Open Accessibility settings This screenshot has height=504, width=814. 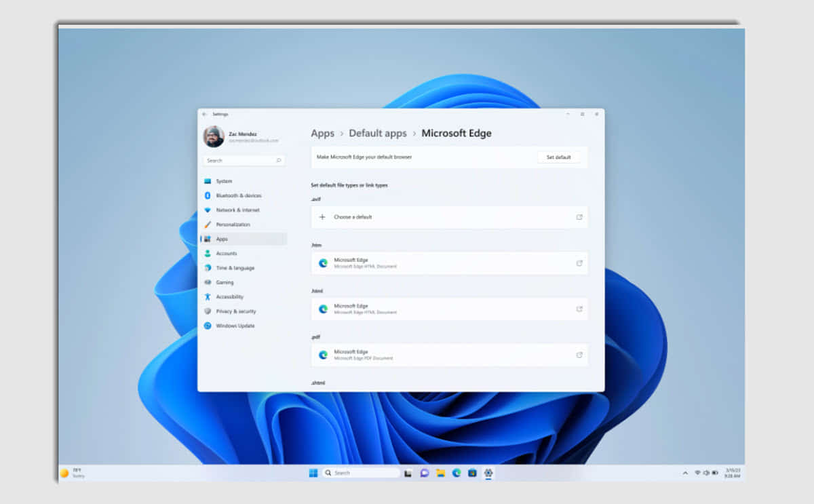point(244,297)
